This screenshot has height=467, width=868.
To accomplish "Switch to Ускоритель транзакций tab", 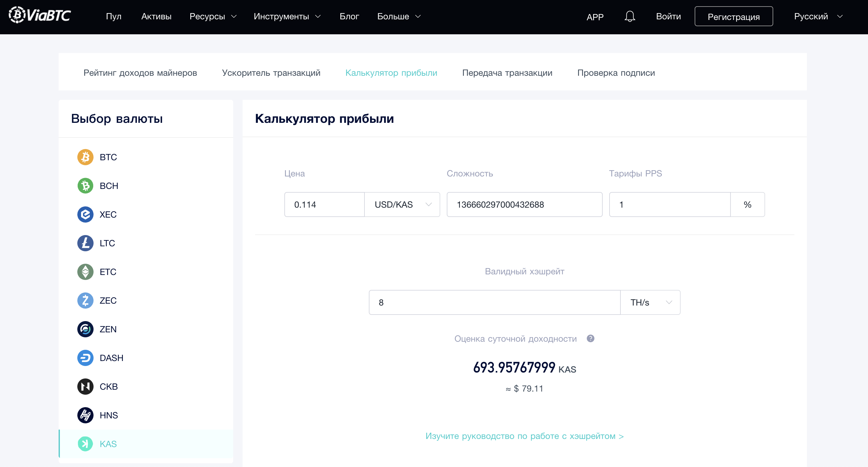I will tap(271, 73).
